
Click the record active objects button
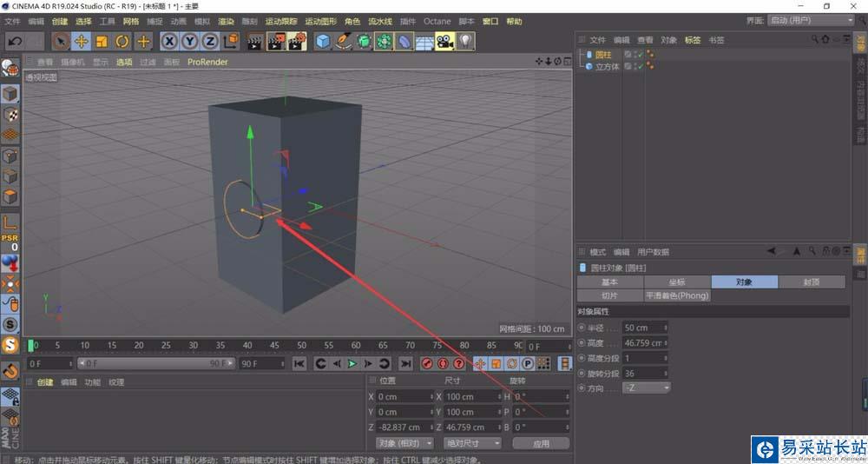point(427,364)
